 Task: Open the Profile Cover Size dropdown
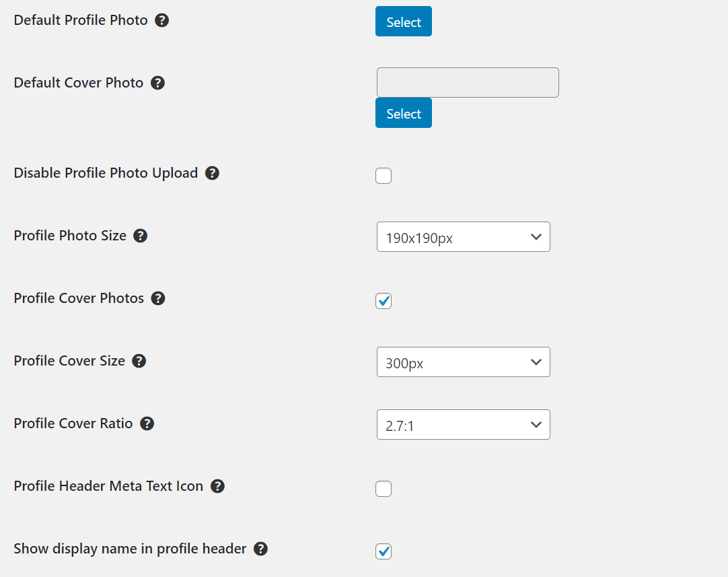click(463, 362)
